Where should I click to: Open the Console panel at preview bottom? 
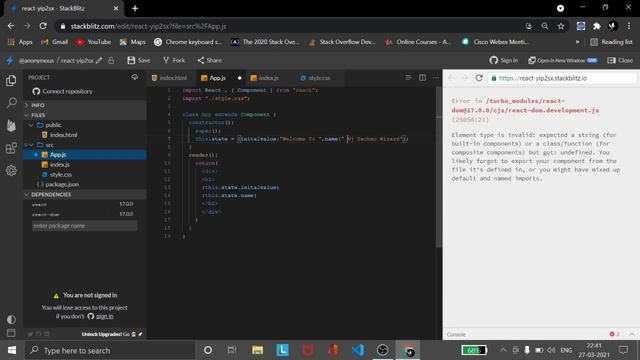coord(456,334)
